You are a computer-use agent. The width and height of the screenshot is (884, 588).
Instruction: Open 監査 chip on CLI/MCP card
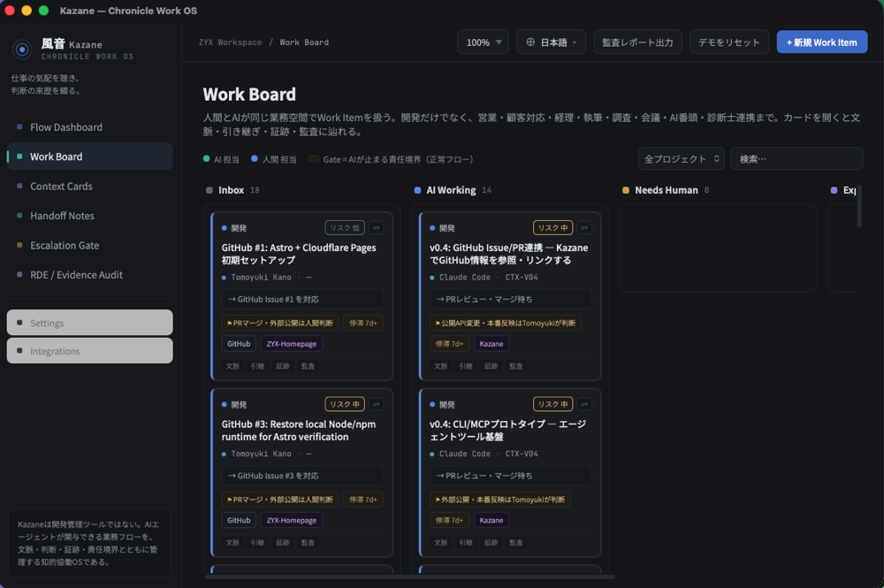(x=515, y=542)
